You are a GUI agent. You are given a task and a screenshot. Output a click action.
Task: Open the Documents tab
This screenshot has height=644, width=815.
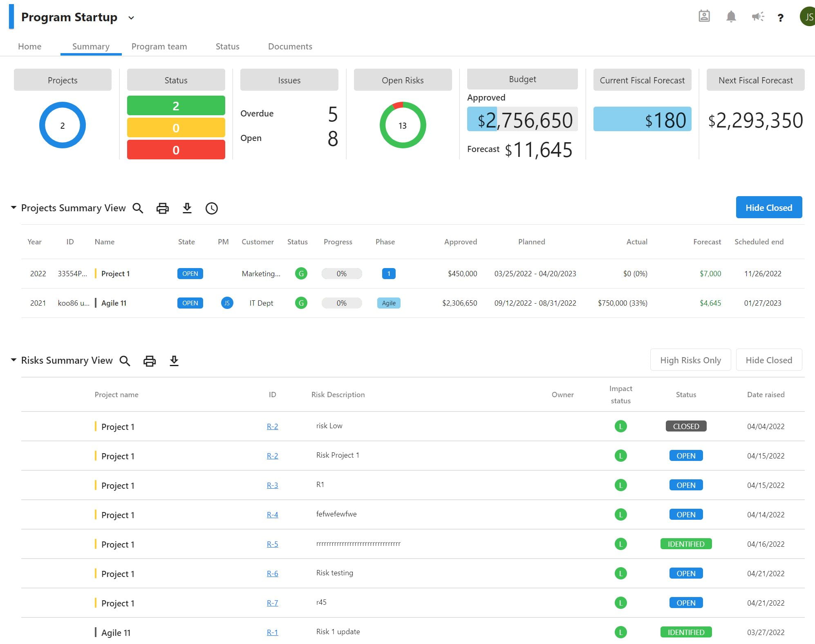pos(290,46)
